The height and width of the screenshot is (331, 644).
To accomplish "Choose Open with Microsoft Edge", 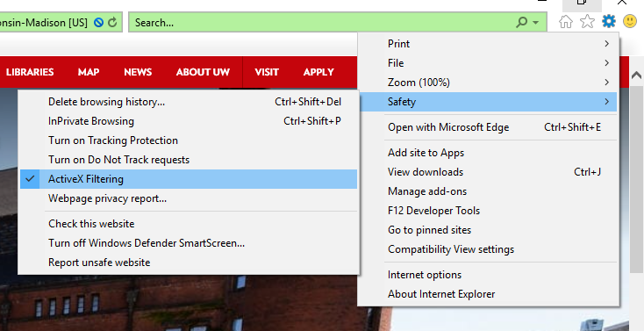I will (x=489, y=127).
